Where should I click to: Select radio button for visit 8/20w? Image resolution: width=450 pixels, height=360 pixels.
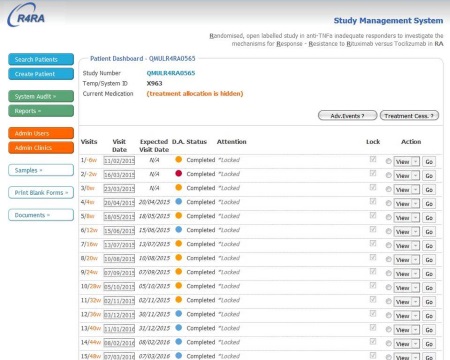tap(388, 259)
